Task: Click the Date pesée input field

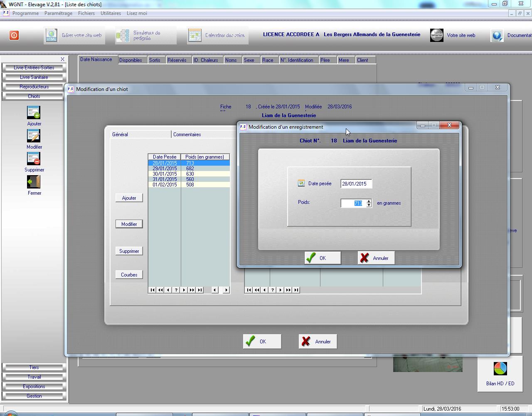Action: coord(356,184)
